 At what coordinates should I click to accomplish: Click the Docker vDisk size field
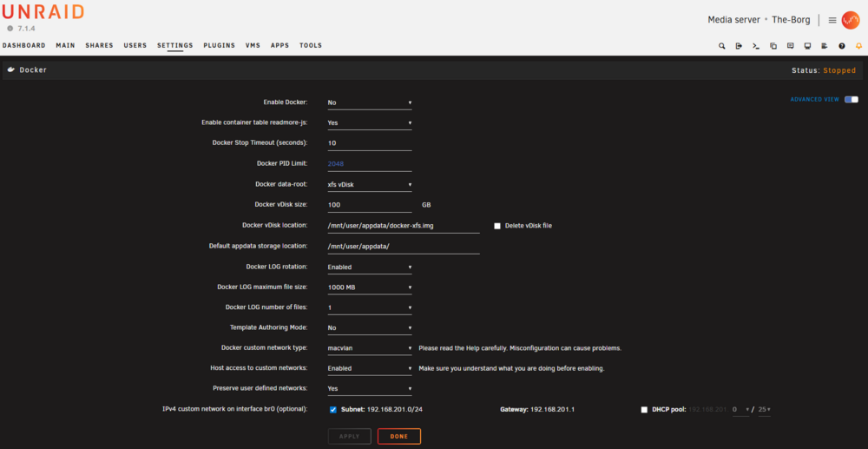point(370,205)
